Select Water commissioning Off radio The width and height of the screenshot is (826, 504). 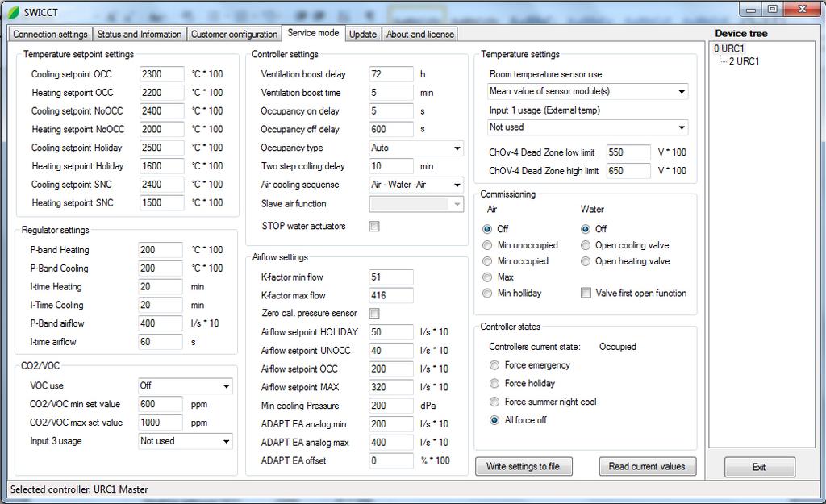[586, 229]
